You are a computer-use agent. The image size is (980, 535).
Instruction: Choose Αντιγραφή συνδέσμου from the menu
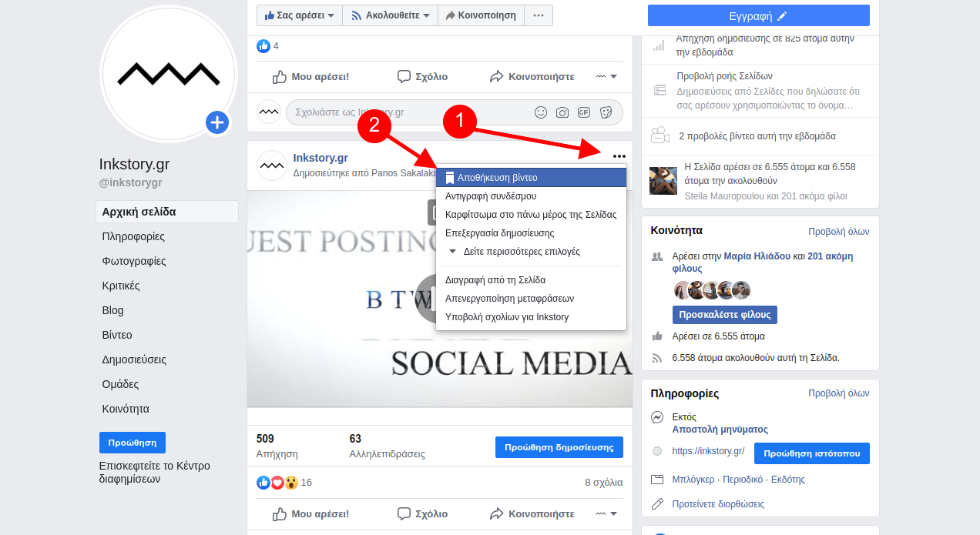coord(491,196)
